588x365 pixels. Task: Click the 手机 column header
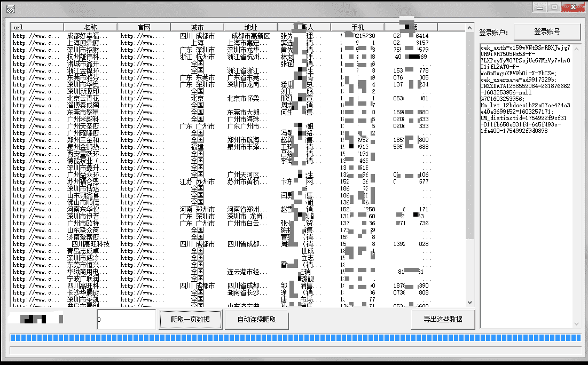[x=357, y=27]
